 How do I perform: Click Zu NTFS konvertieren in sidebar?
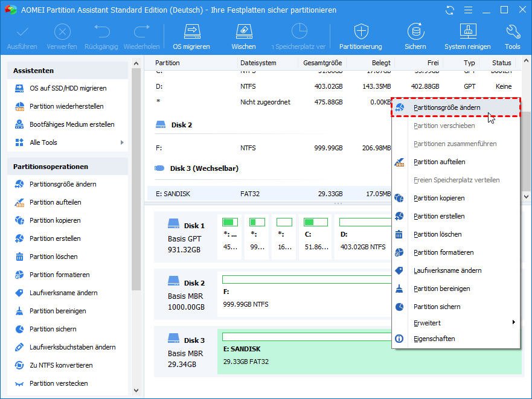[60, 365]
